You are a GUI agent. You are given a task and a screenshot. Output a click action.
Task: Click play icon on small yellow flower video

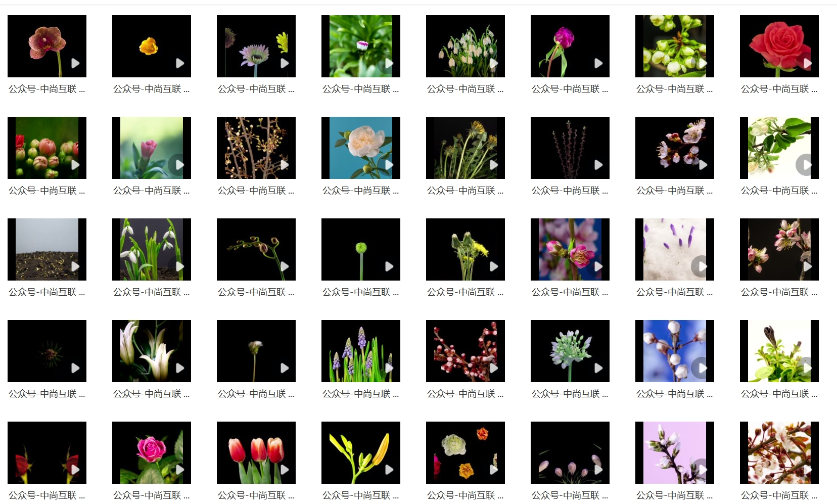tap(180, 63)
